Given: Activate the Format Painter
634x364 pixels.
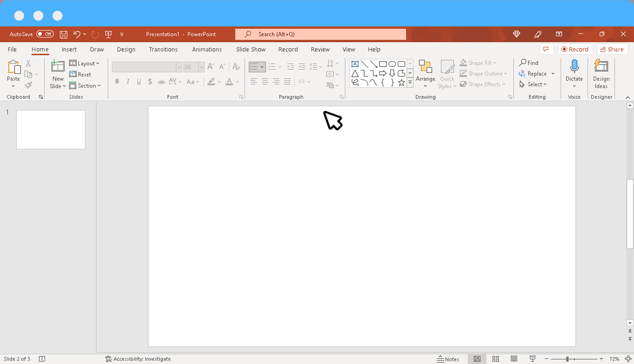Looking at the screenshot, I should (x=28, y=84).
